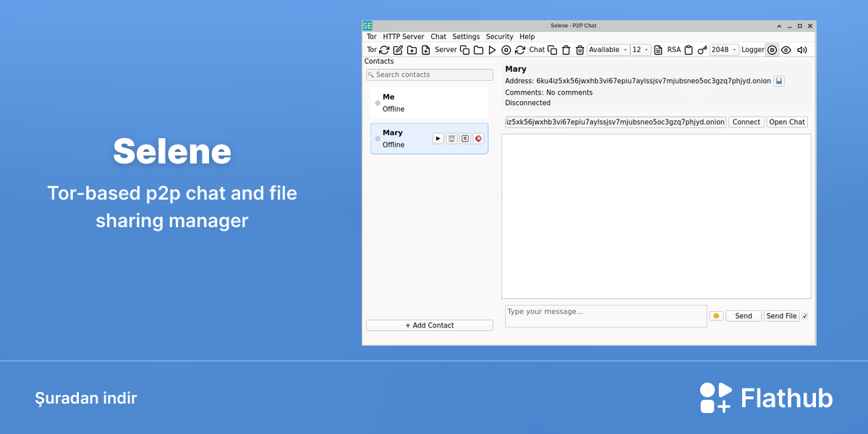Start the server with the toolbar play icon
Screen dimensions: 868x434
493,50
